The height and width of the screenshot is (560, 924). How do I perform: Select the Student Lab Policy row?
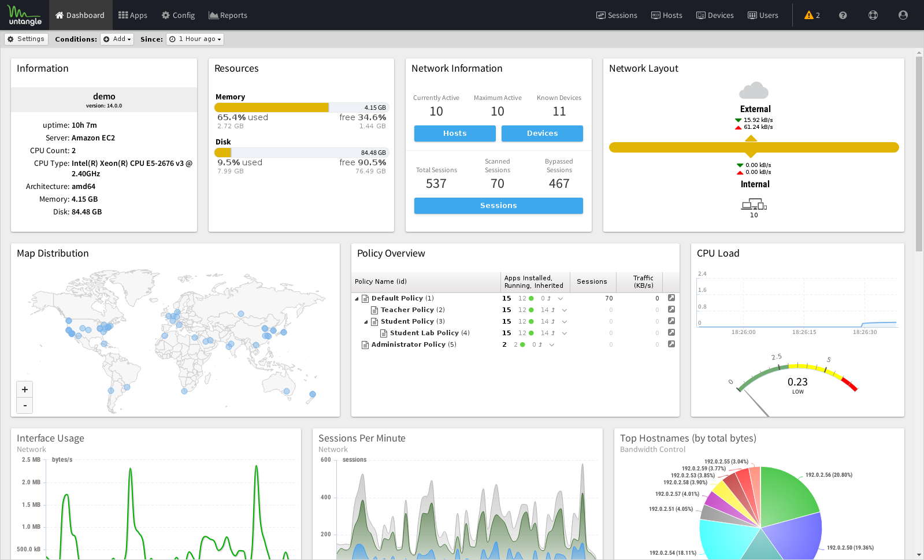515,333
